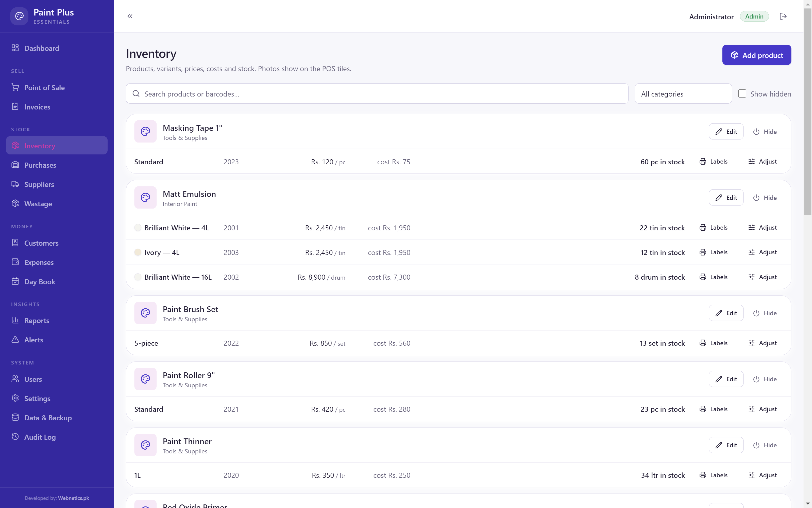Click Ivory — 4L color swatch
Viewport: 812px width, 508px height.
point(138,252)
